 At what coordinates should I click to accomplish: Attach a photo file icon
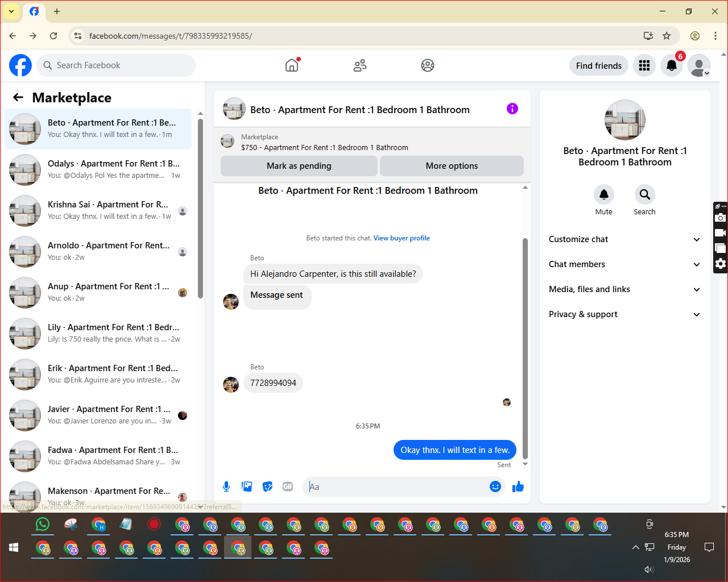(247, 487)
